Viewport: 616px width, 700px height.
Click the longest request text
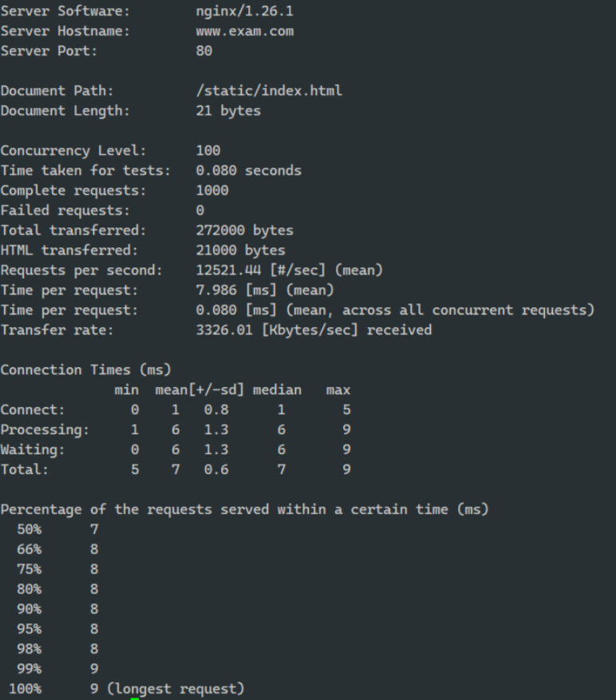coord(176,689)
